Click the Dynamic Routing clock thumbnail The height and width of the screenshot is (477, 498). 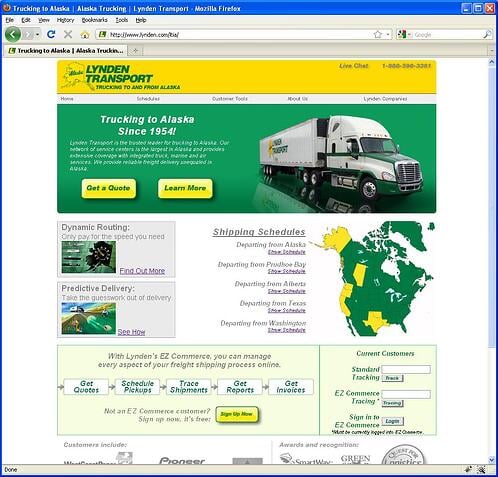click(x=89, y=257)
